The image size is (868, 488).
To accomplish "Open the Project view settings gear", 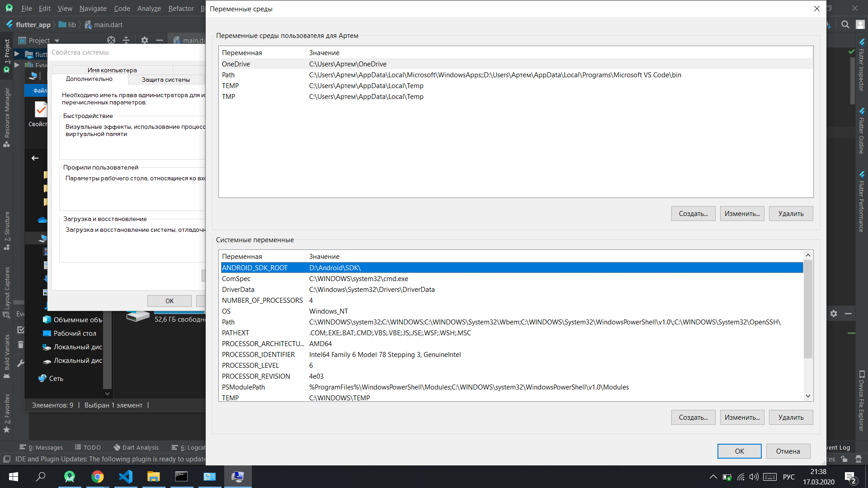I will click(x=145, y=40).
